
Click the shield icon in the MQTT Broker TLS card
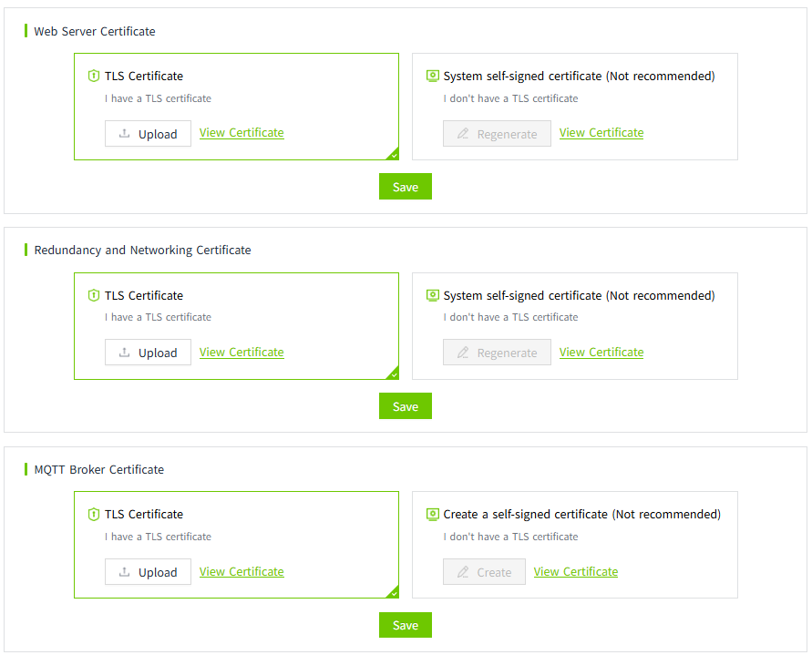[x=93, y=515]
